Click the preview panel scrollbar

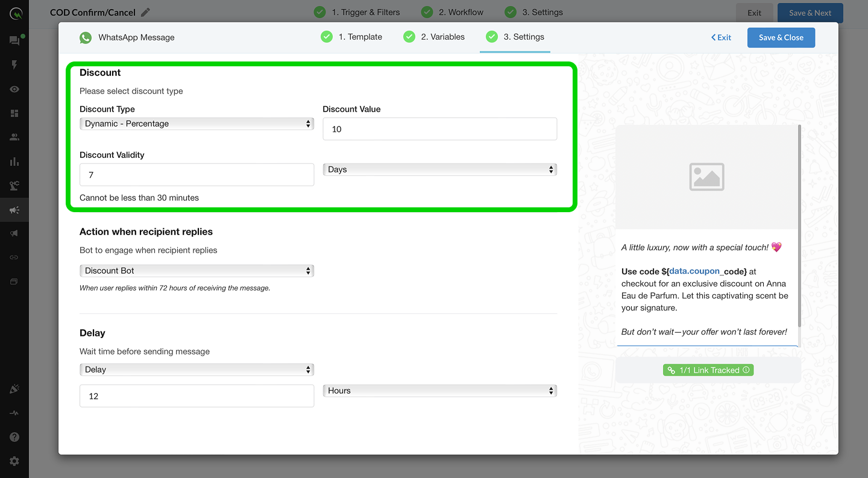[x=799, y=223]
